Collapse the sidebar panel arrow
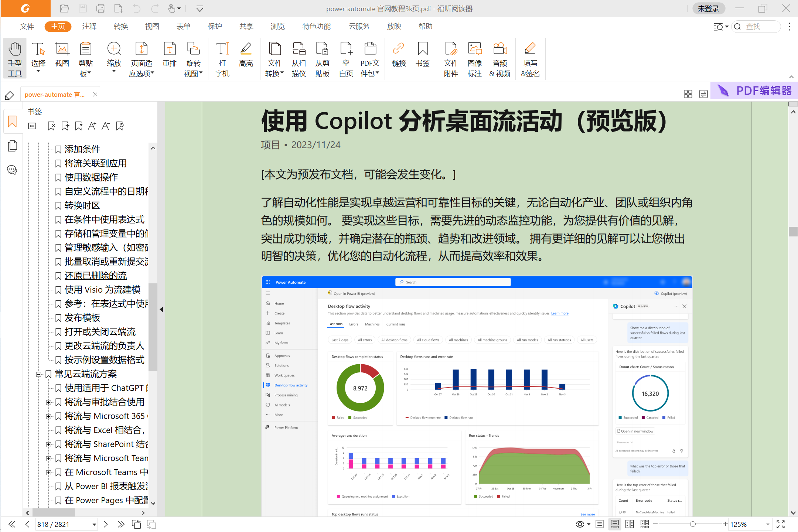 click(161, 310)
